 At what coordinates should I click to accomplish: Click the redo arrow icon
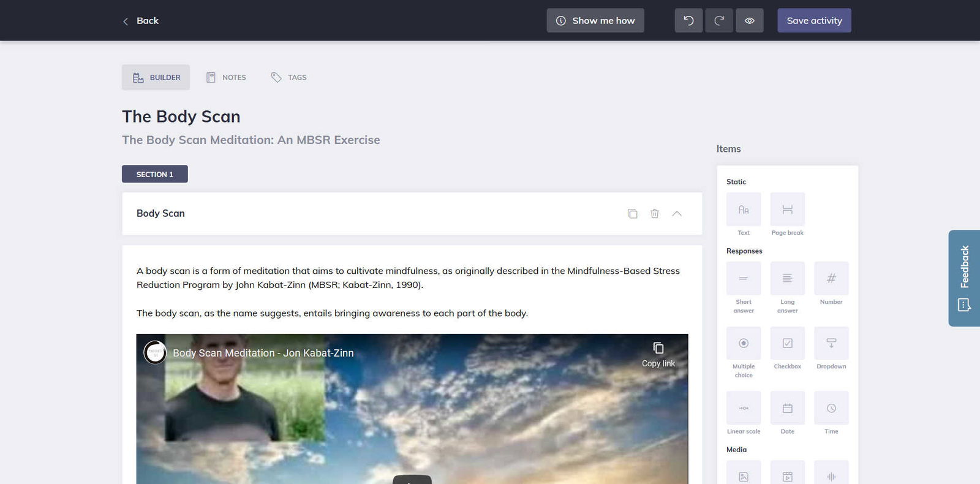point(719,21)
